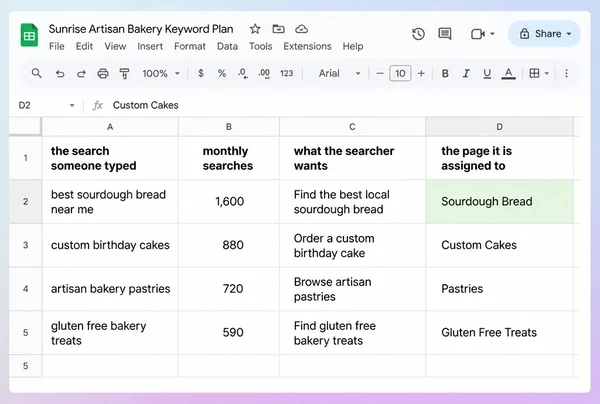Open the comments panel icon

(x=445, y=34)
